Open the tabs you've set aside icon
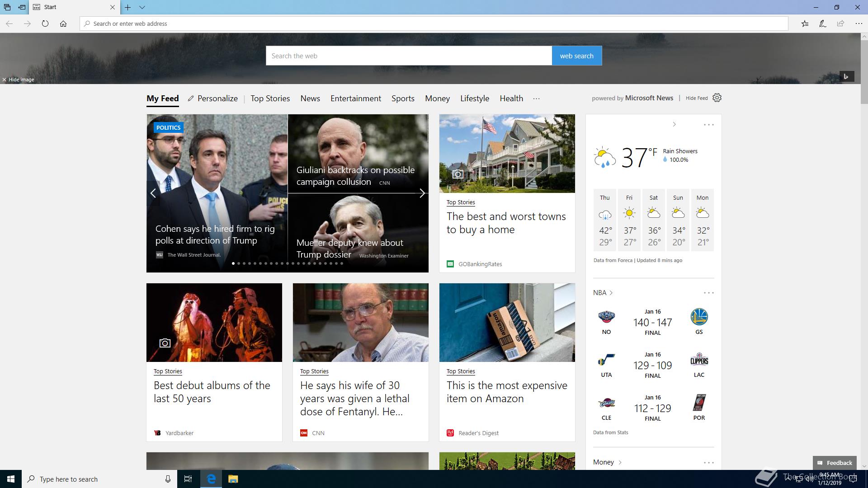868x488 pixels. [x=7, y=7]
